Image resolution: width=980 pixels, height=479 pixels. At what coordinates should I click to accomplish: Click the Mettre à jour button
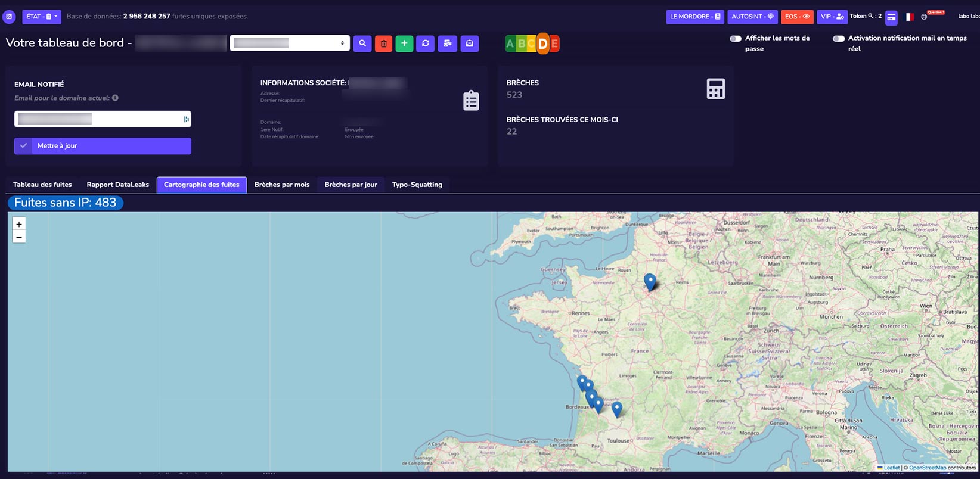point(103,146)
